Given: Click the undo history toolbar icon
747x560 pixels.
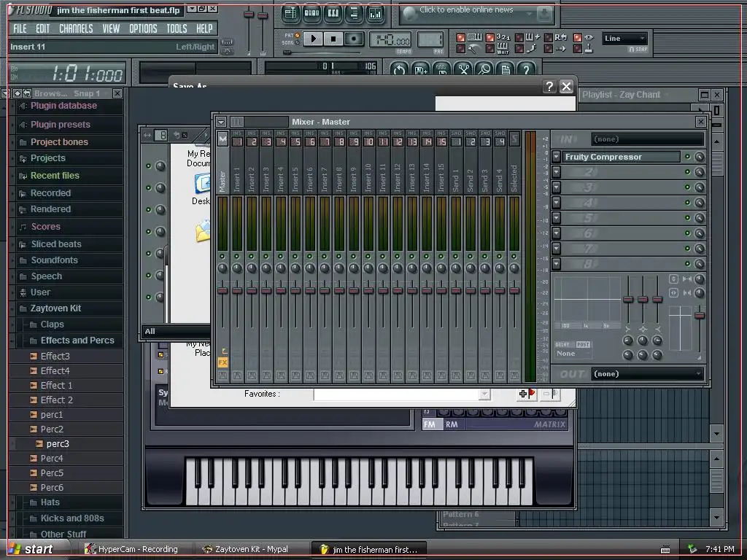Looking at the screenshot, I should click(399, 69).
